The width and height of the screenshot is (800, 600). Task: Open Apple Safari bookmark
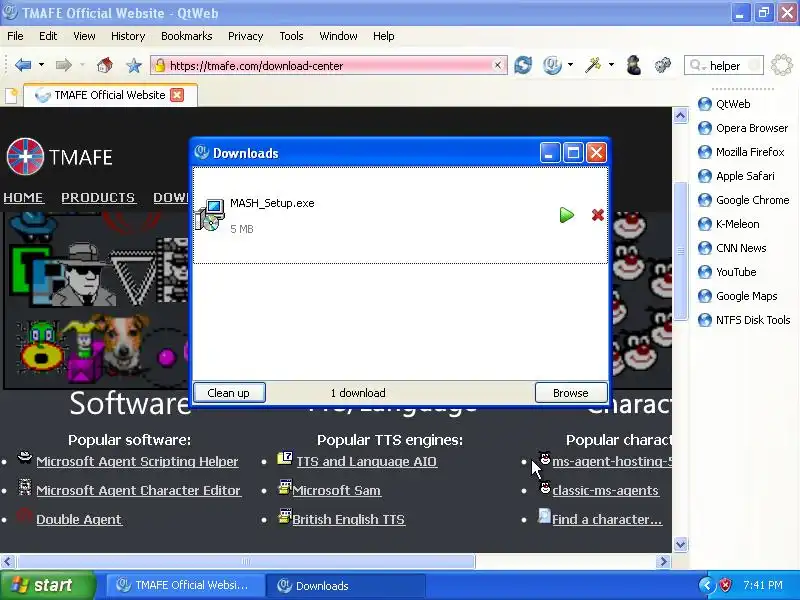tap(736, 176)
